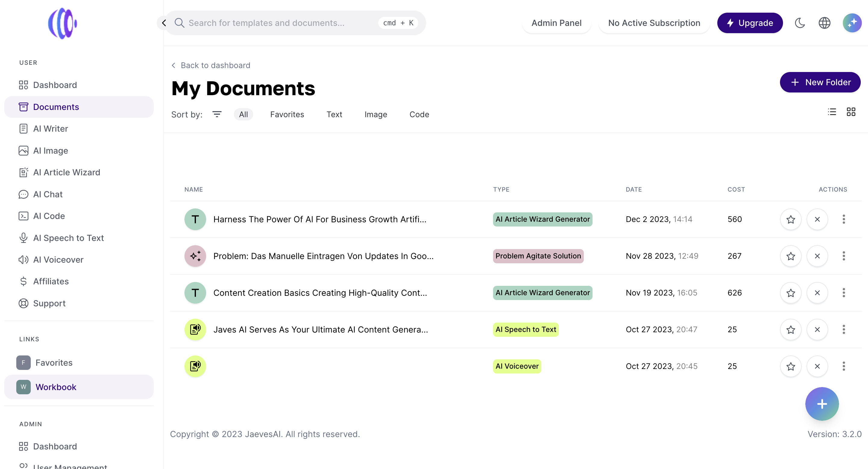Viewport: 868px width, 469px height.
Task: Favorite the AI Voiceover document row
Action: [x=791, y=366]
